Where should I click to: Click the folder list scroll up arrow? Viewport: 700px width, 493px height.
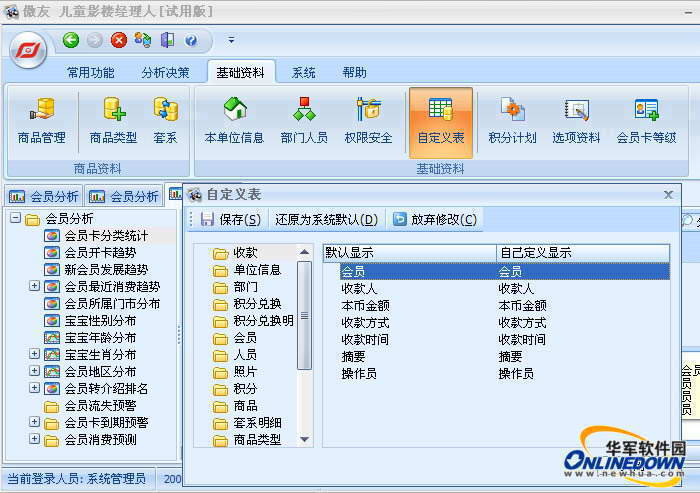click(304, 252)
